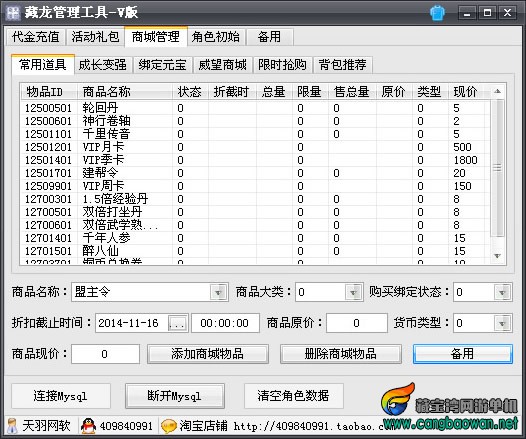Click the 商品现价 input field

pyautogui.click(x=105, y=354)
